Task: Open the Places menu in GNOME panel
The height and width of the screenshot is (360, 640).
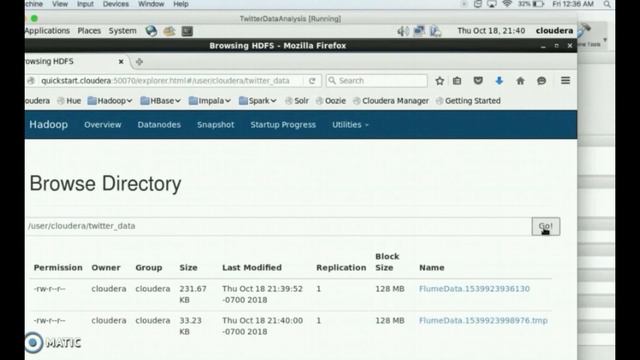Action: point(89,31)
